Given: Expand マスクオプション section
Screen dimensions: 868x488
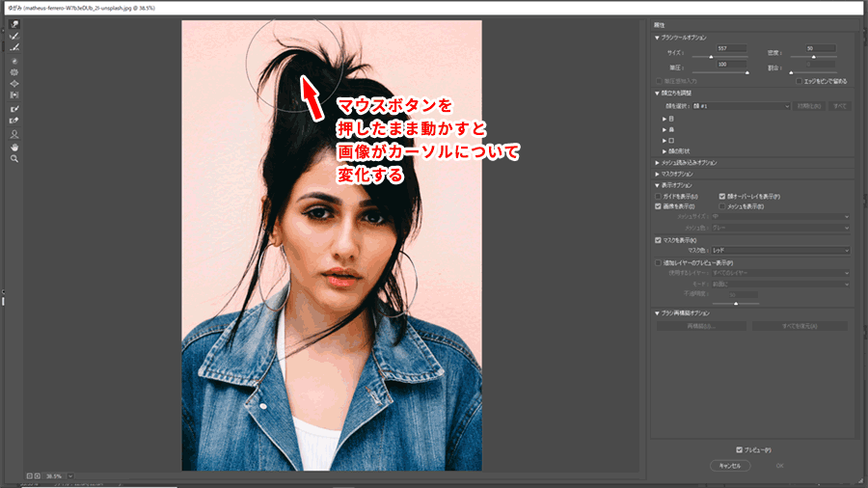Looking at the screenshot, I should point(657,174).
